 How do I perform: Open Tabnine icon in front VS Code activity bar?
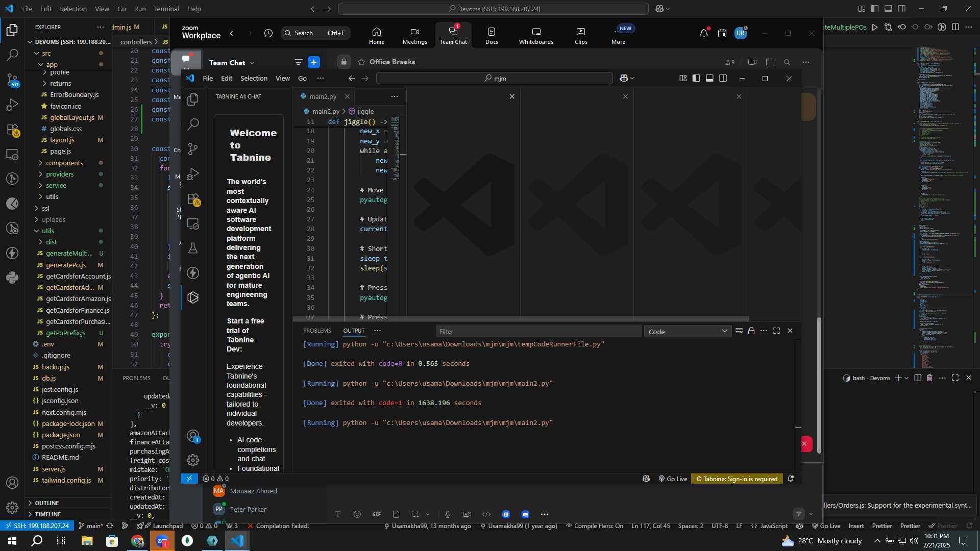coord(193,297)
